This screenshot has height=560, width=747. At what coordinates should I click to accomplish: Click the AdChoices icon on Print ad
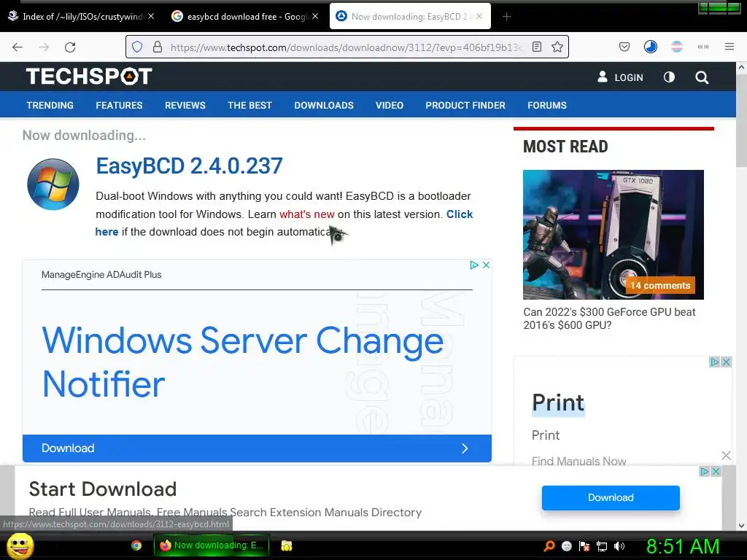(x=714, y=362)
